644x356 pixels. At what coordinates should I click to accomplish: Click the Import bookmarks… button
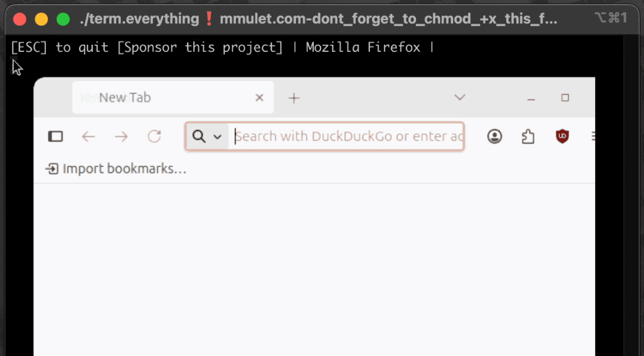(116, 169)
